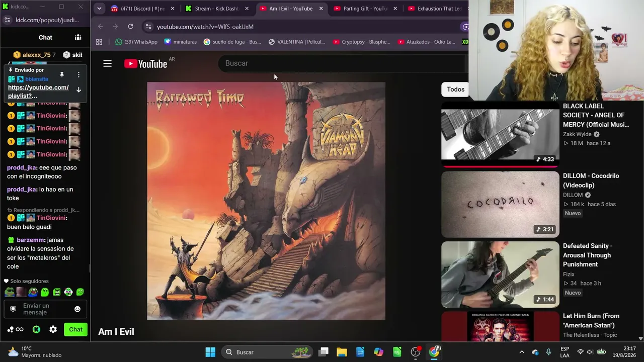Click the Fizix channel name
This screenshot has width=644, height=362.
(x=569, y=275)
